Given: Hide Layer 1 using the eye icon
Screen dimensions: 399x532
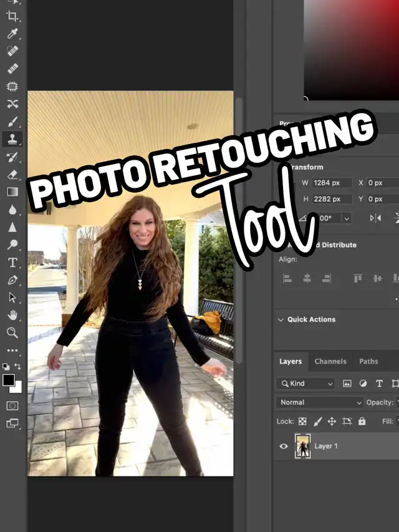Looking at the screenshot, I should 284,446.
